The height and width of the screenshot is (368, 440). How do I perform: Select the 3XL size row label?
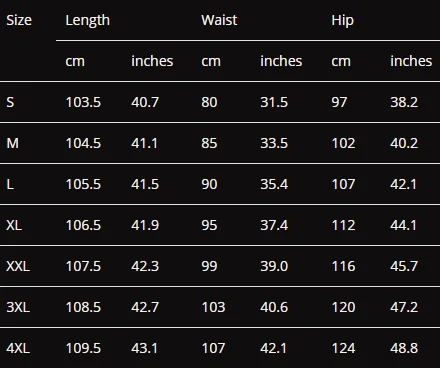click(18, 307)
